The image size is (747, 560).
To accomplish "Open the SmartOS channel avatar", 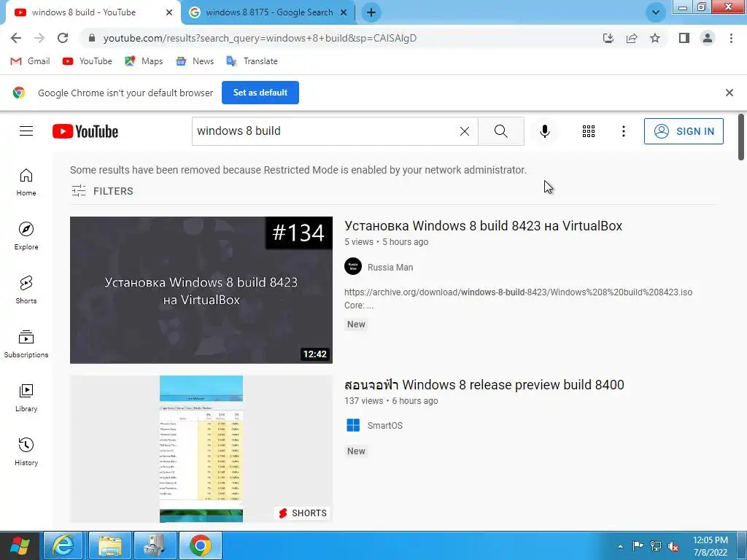I will point(353,425).
